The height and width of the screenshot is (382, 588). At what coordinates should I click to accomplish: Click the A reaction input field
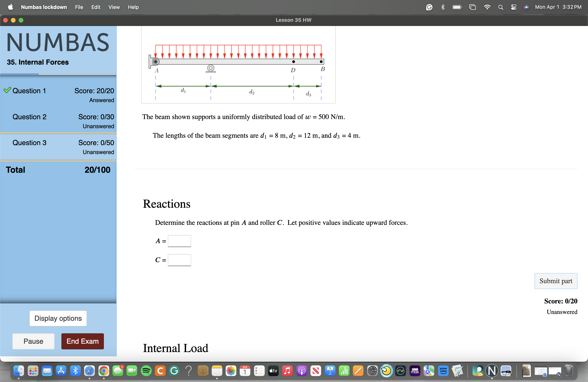pos(179,241)
